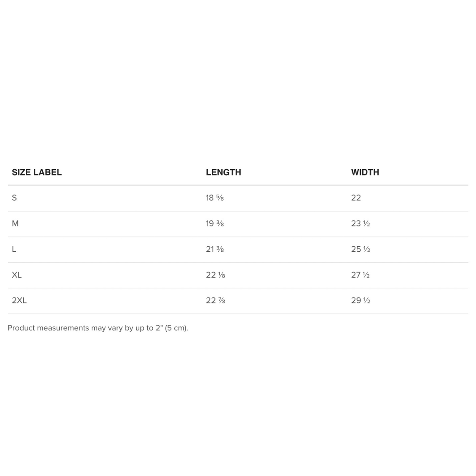The height and width of the screenshot is (476, 476).
Task: Click the 18 ⅝ length value for size S
Action: click(x=215, y=198)
